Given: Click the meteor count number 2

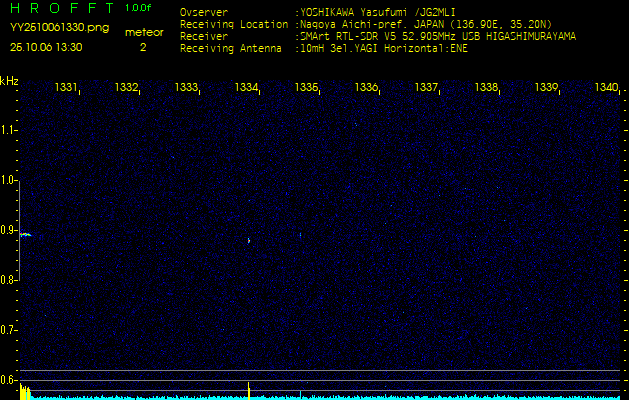Looking at the screenshot, I should [142, 47].
